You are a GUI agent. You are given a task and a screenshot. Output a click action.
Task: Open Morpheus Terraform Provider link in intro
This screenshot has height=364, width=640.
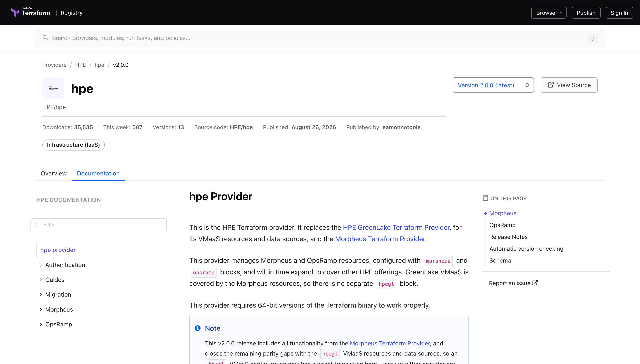(380, 239)
